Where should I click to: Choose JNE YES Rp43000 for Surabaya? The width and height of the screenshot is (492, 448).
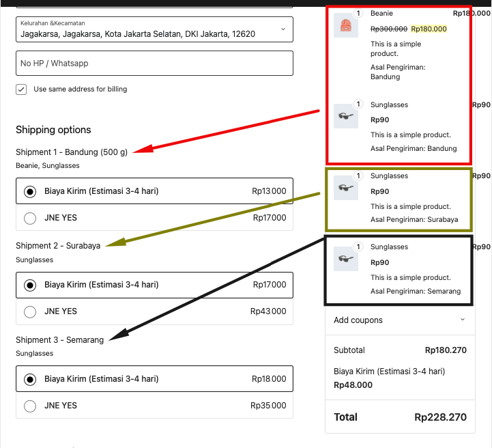click(30, 311)
